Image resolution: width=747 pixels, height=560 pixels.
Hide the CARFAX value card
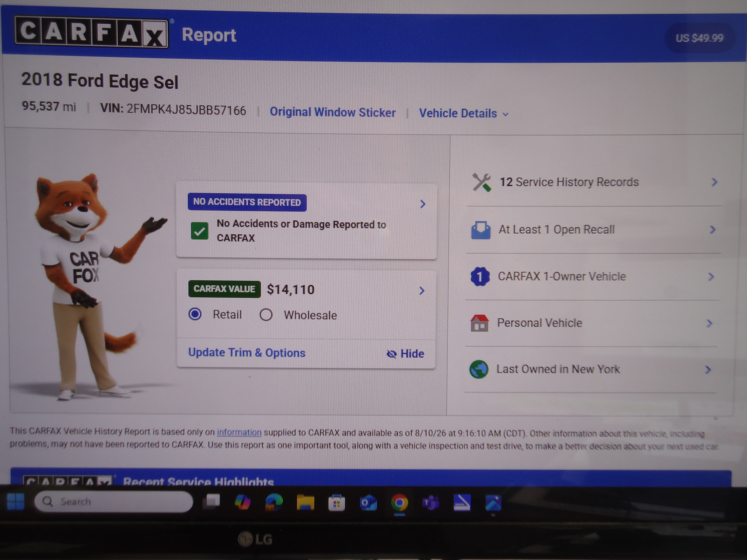tap(405, 354)
